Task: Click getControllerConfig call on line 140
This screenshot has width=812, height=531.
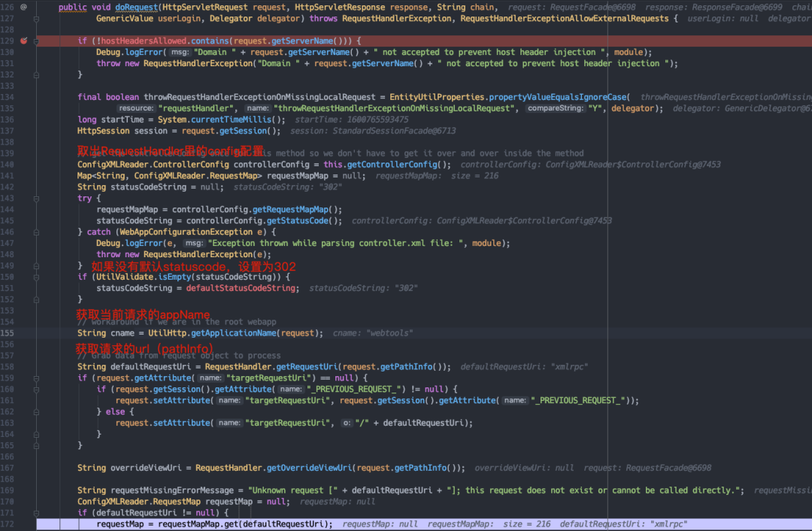Action: click(x=392, y=165)
